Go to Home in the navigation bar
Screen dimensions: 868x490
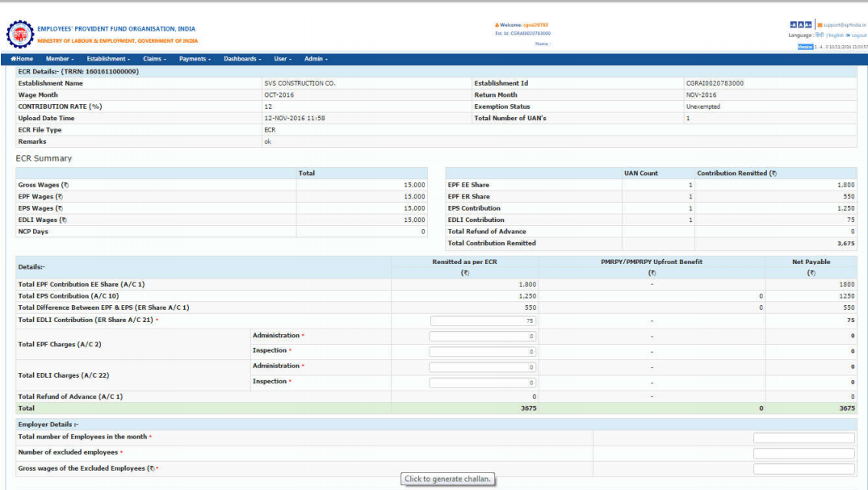(x=22, y=59)
